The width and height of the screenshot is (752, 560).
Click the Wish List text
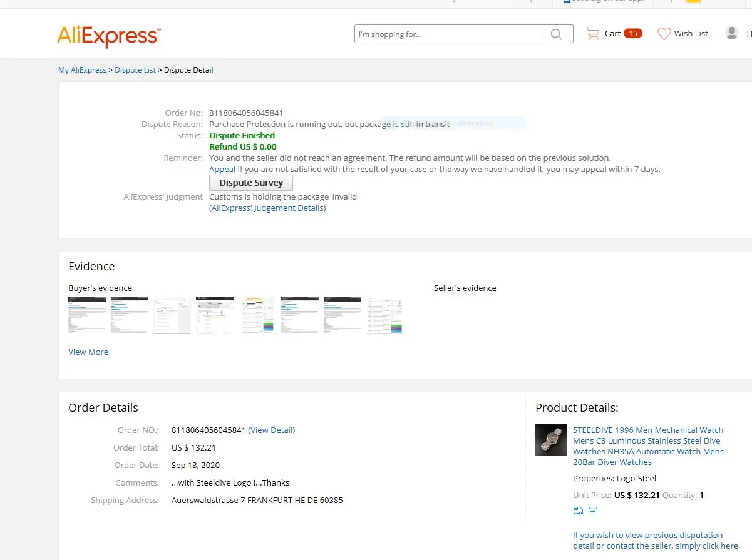click(x=691, y=34)
